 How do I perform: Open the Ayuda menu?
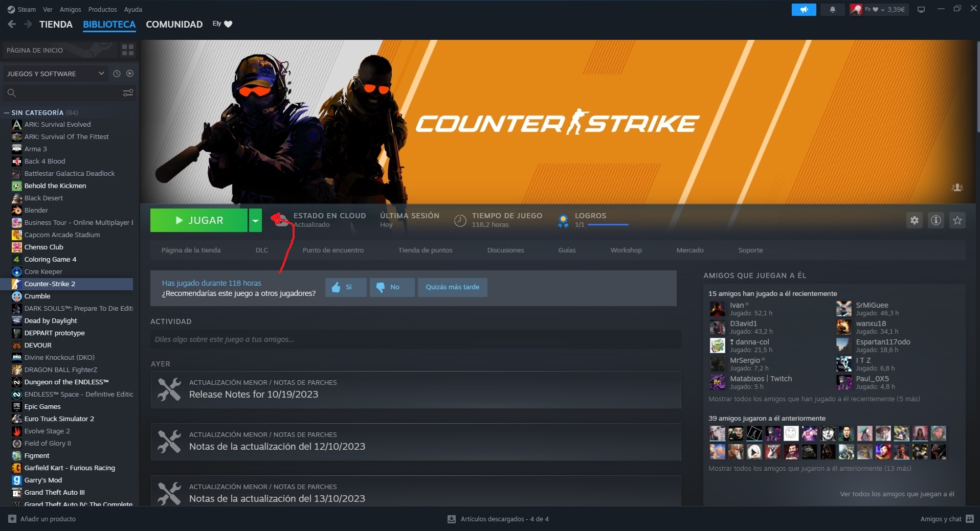click(133, 9)
